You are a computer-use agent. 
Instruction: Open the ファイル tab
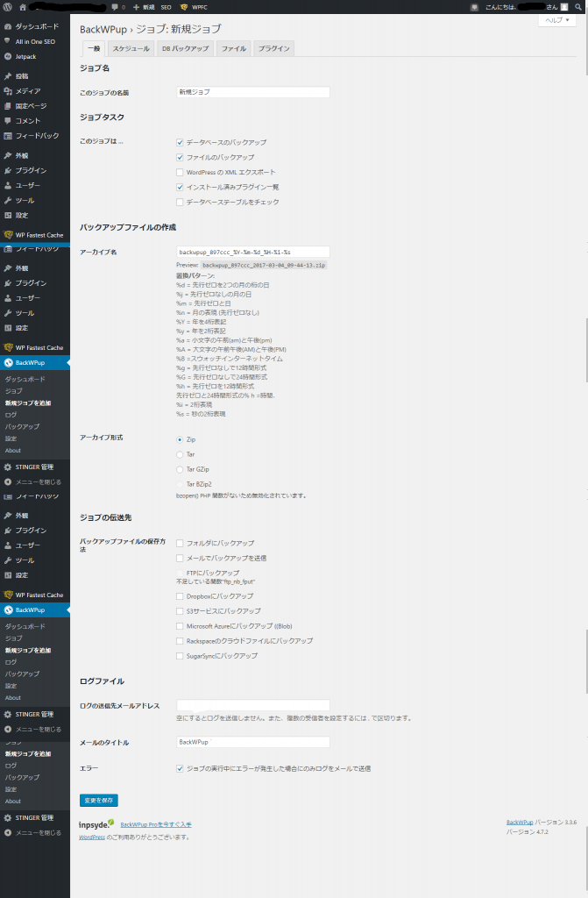(234, 49)
